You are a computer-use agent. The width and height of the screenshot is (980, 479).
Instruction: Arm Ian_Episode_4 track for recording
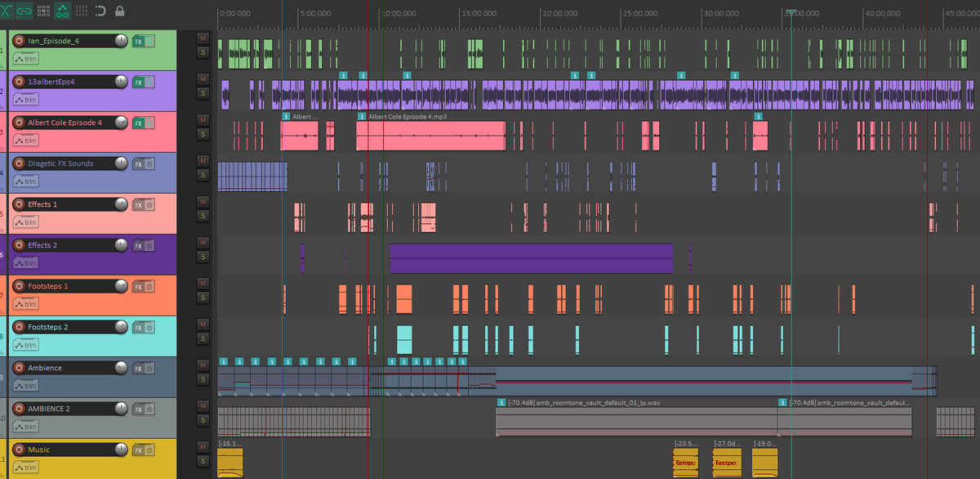(x=19, y=41)
